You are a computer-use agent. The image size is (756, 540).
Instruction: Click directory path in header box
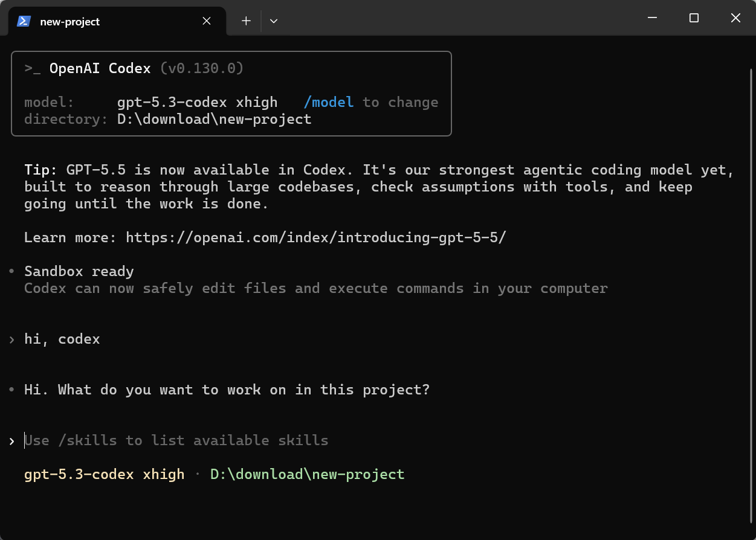coord(215,119)
